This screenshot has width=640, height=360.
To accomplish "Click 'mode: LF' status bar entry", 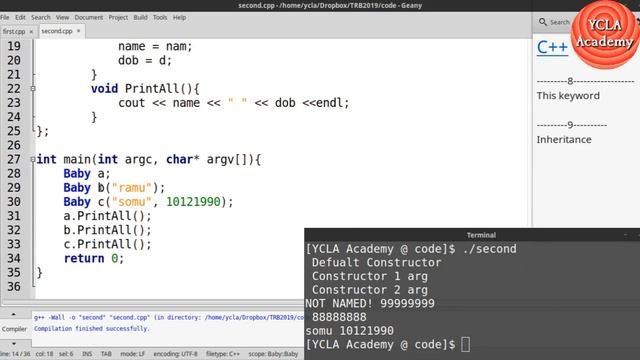I will 132,354.
